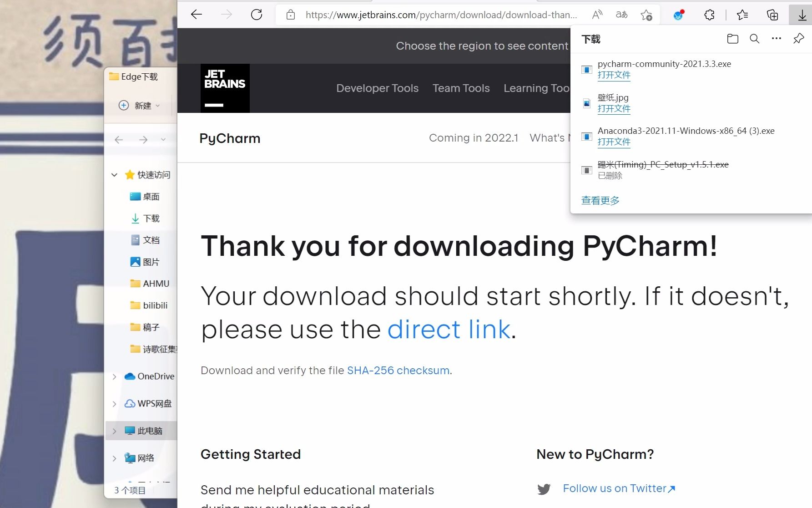Open Team Tools menu
This screenshot has height=508, width=812.
coord(461,88)
